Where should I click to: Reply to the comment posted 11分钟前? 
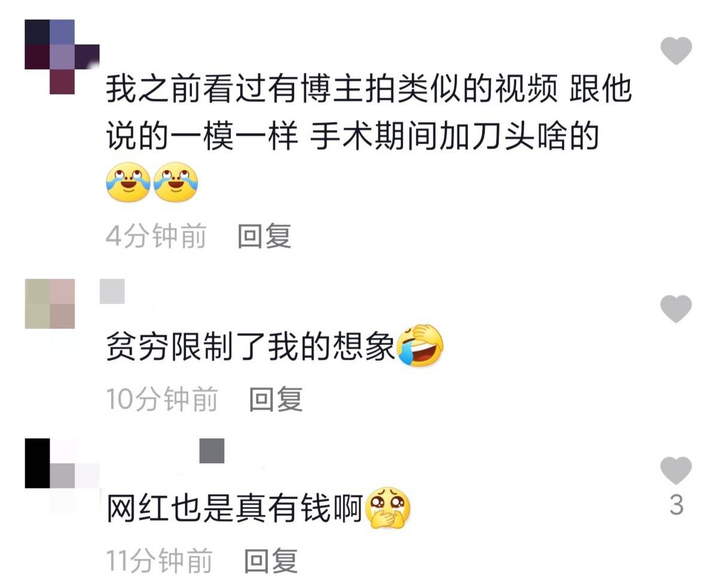(x=271, y=561)
